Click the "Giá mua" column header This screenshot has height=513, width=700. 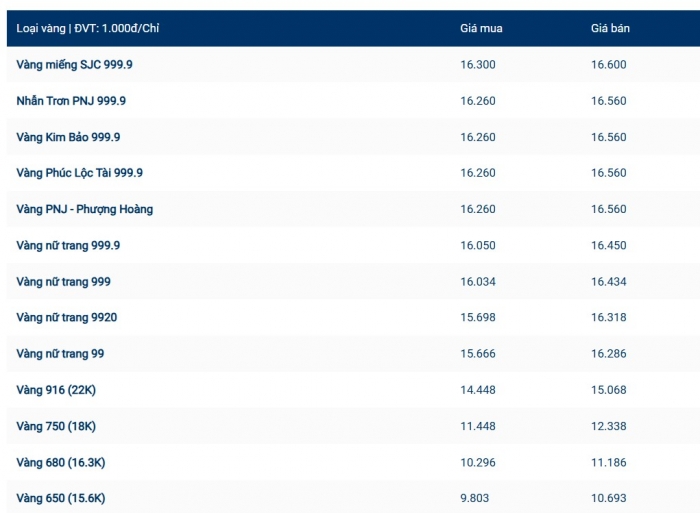[481, 28]
